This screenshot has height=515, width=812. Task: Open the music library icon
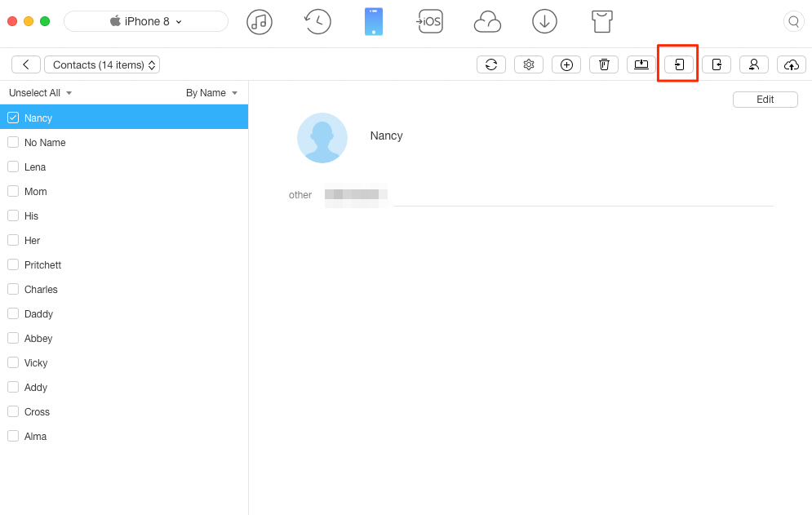259,22
